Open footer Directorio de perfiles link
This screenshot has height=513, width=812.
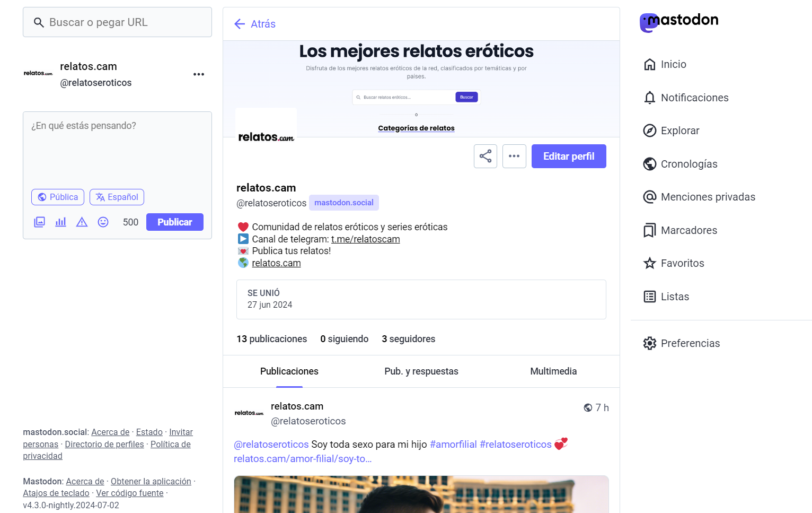[x=104, y=445]
